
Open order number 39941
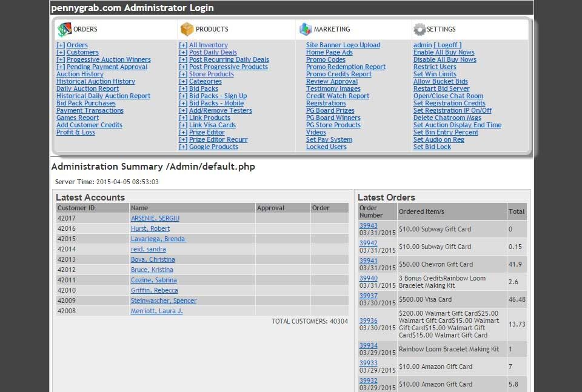(x=368, y=261)
